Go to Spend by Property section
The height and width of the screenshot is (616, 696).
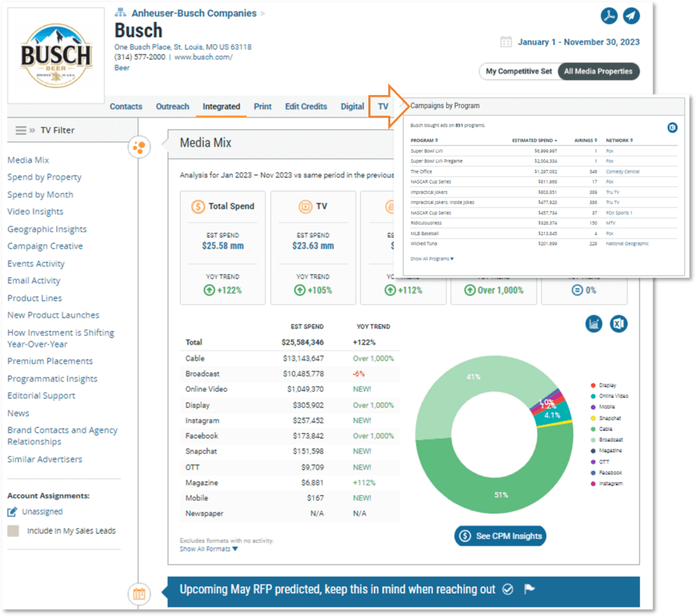click(x=44, y=177)
